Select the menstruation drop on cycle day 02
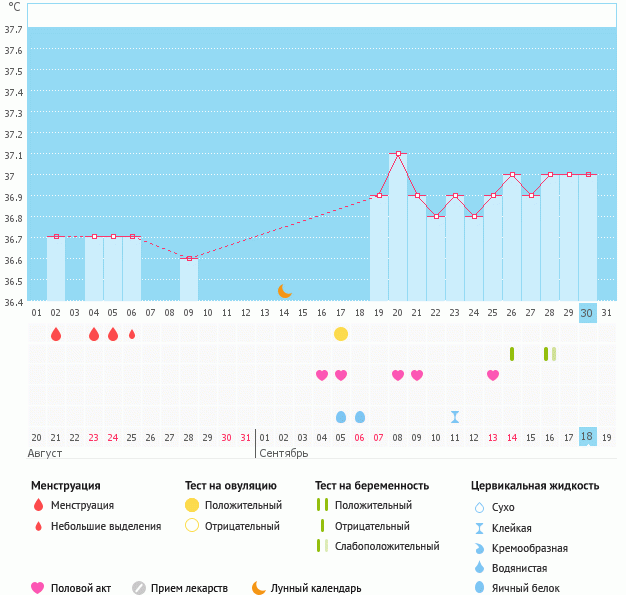Viewport: 626px width, 595px height. (56, 334)
